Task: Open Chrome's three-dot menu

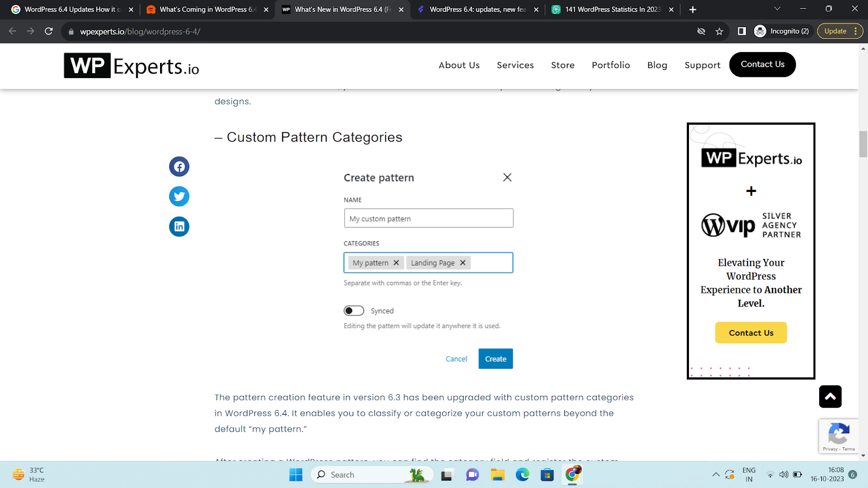Action: click(x=856, y=31)
